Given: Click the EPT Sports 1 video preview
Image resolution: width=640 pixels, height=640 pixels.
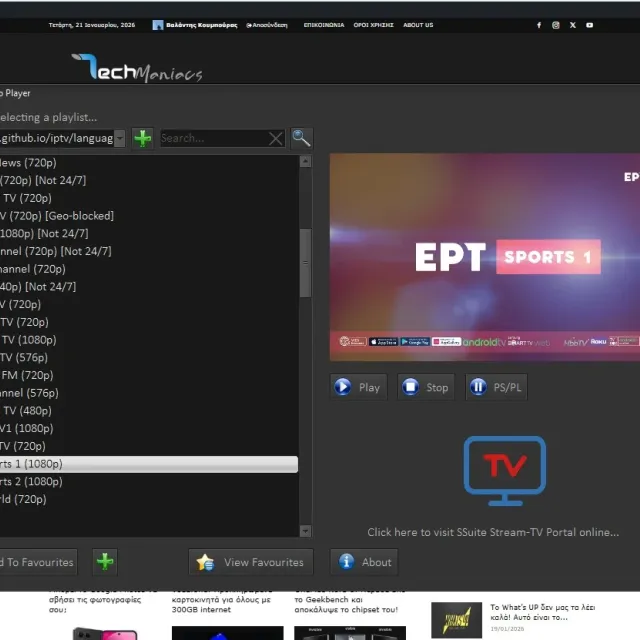Looking at the screenshot, I should point(485,257).
